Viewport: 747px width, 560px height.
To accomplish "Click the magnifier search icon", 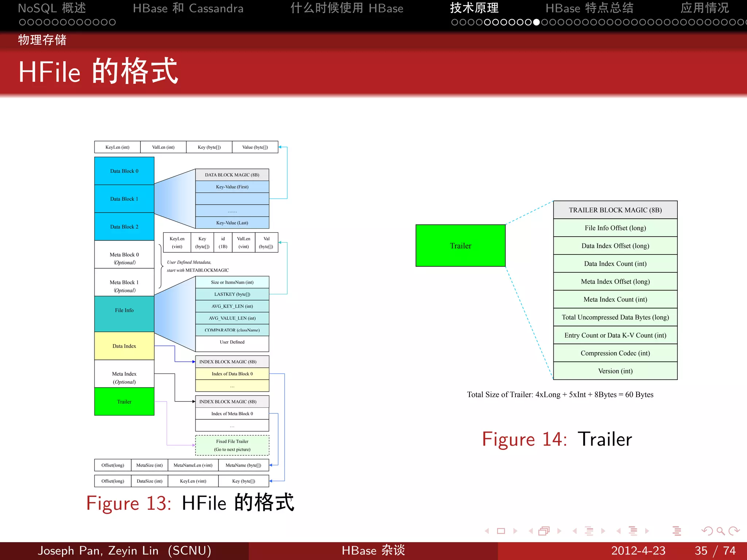I will pyautogui.click(x=721, y=531).
